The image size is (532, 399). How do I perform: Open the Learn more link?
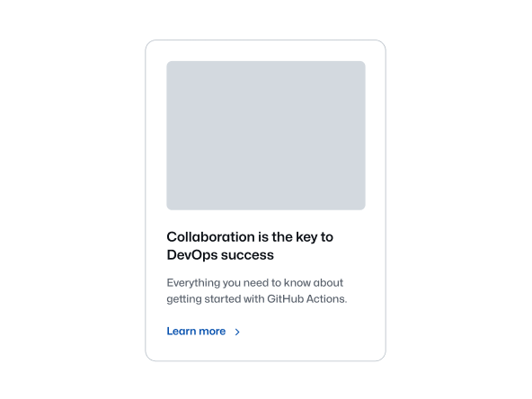[x=203, y=331]
